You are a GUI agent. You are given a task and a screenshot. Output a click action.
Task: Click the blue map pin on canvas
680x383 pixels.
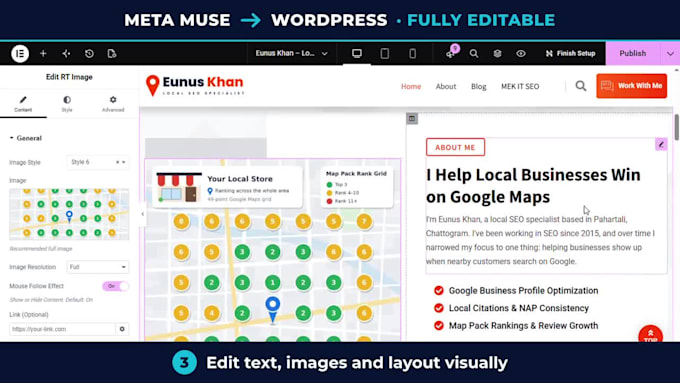click(x=273, y=309)
